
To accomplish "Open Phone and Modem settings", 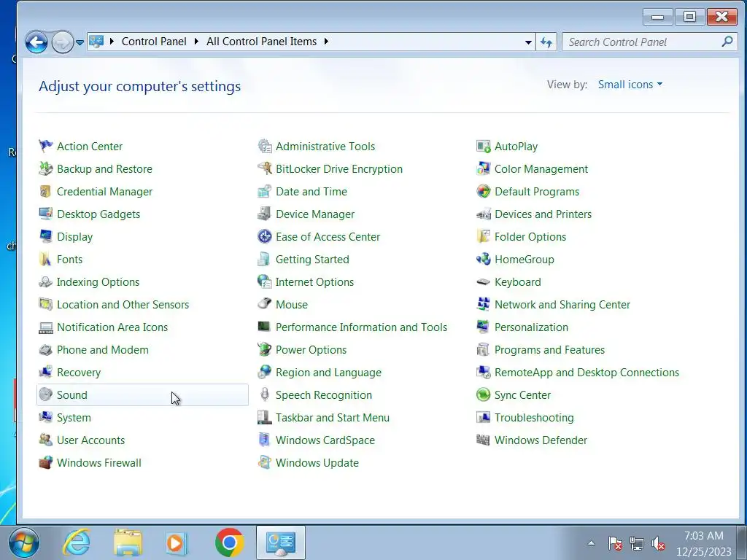I will tap(103, 349).
